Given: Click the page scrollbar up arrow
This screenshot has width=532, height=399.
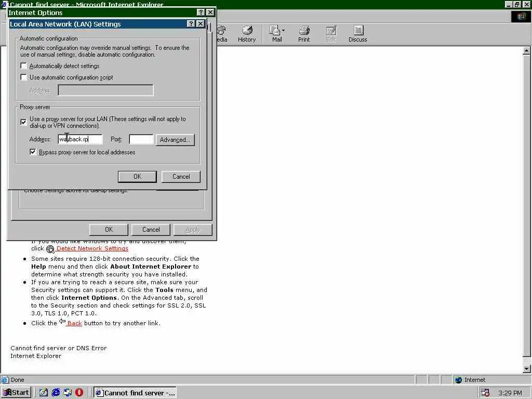Looking at the screenshot, I should pyautogui.click(x=526, y=50).
